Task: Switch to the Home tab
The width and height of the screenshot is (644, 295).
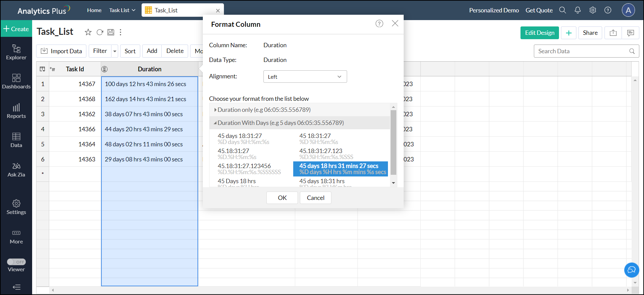Action: click(x=94, y=10)
